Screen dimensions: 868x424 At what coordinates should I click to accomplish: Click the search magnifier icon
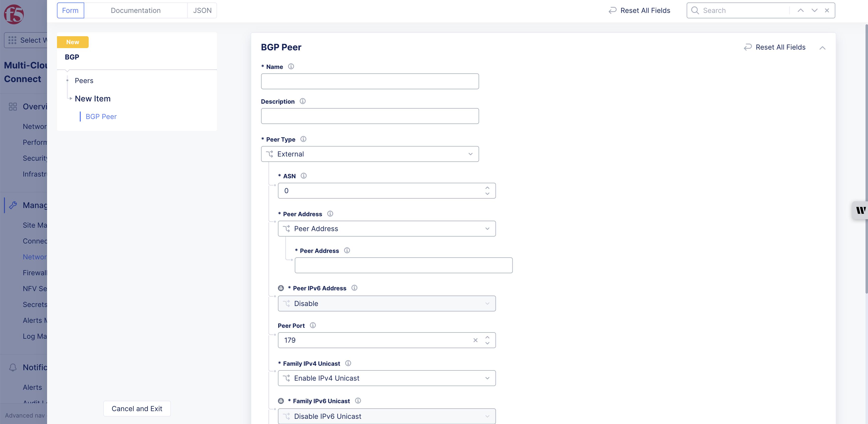pos(695,10)
